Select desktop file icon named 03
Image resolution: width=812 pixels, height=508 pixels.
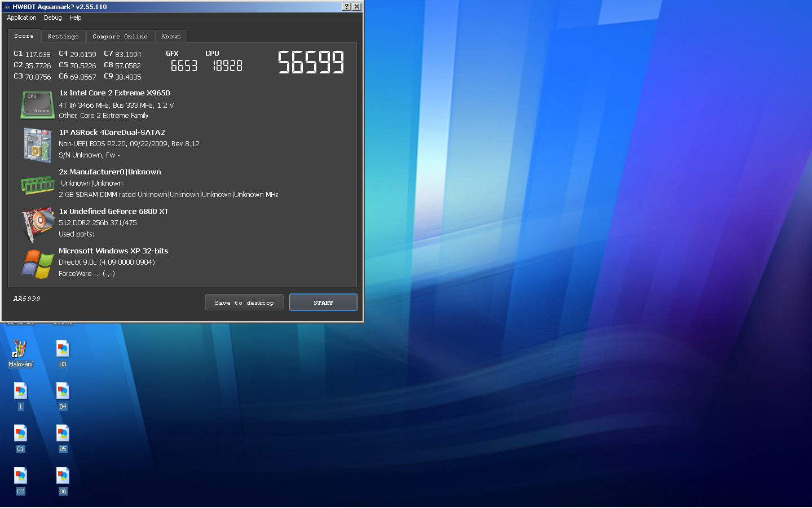[63, 354]
